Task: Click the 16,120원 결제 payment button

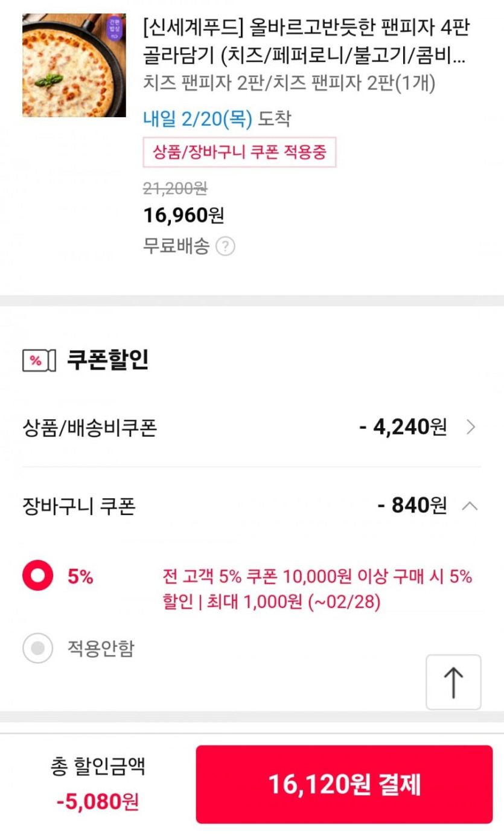Action: [344, 784]
